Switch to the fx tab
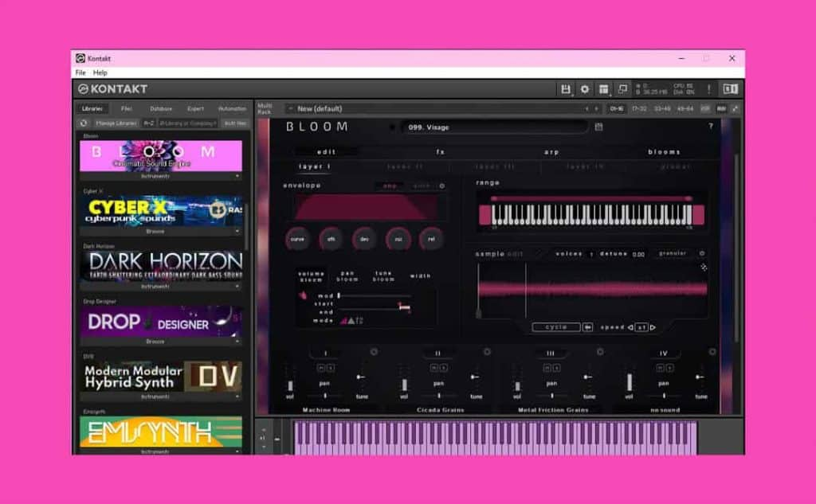 (x=440, y=151)
